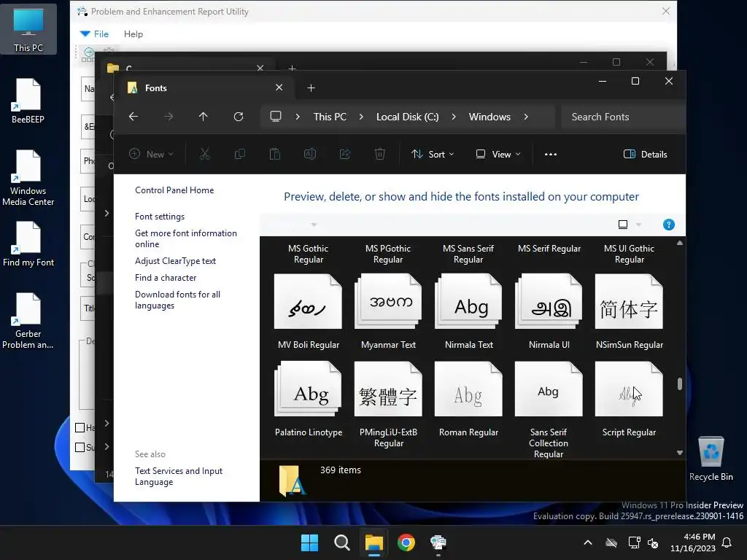Open BeeBEEP desktop shortcut
The width and height of the screenshot is (747, 560).
[28, 101]
